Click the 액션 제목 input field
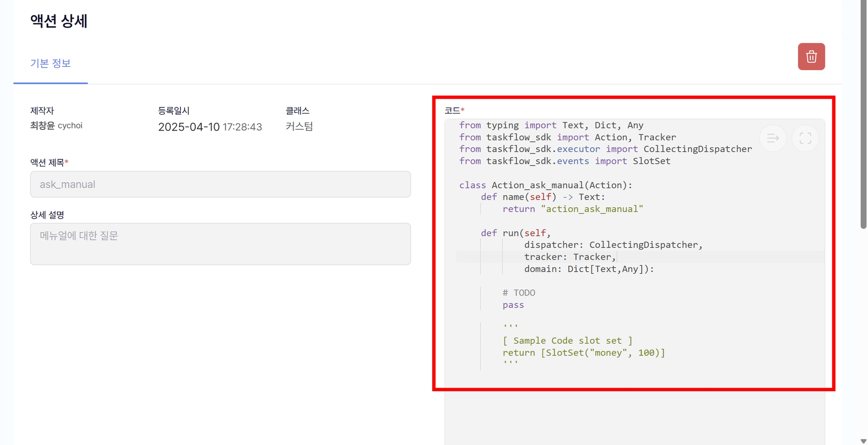The width and height of the screenshot is (868, 445). [x=220, y=184]
